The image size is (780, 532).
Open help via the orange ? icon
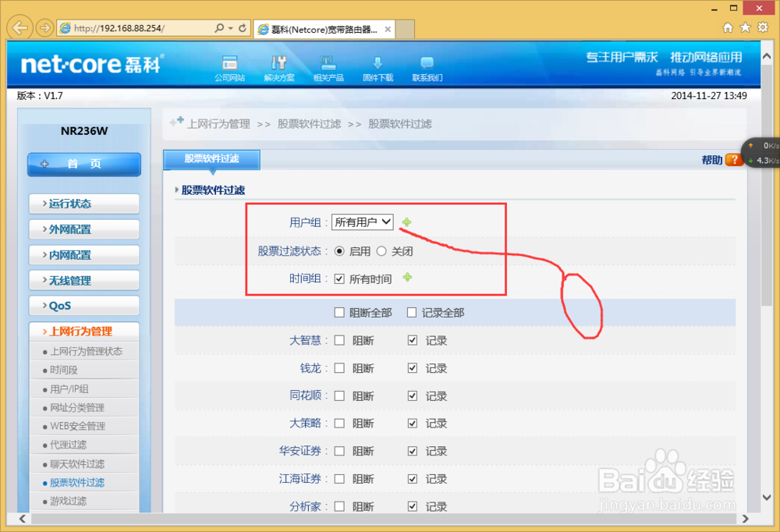tap(734, 159)
